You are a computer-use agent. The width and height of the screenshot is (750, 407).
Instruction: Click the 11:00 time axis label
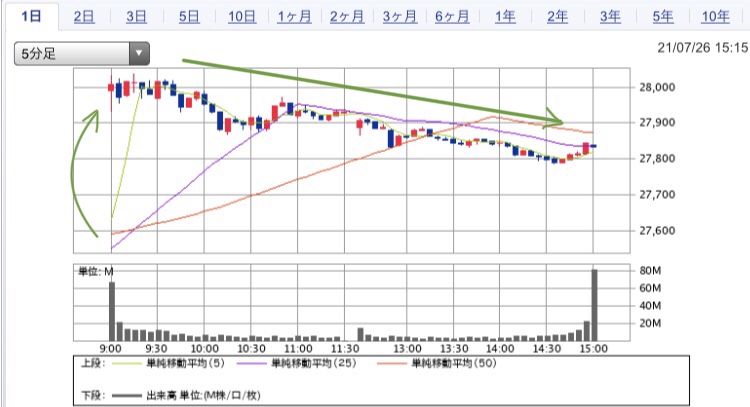[x=298, y=348]
